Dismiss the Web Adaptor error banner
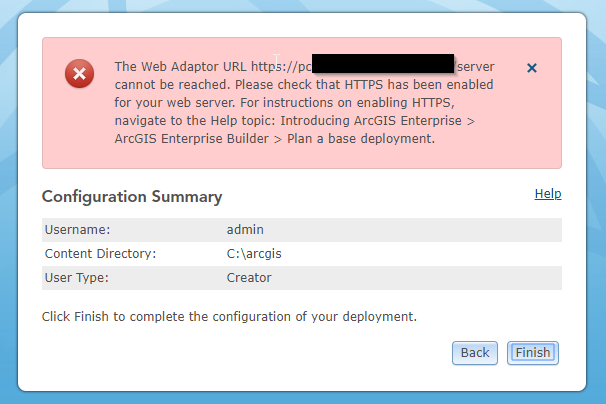 pyautogui.click(x=532, y=68)
